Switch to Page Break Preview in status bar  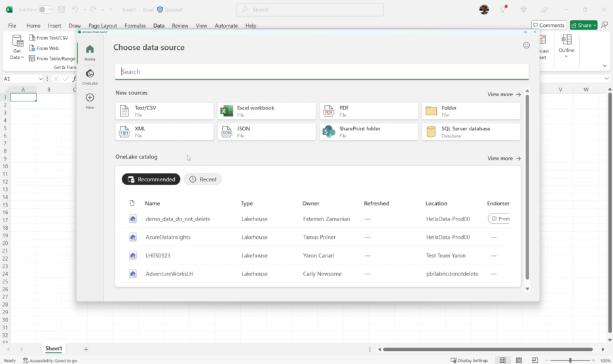tap(534, 360)
